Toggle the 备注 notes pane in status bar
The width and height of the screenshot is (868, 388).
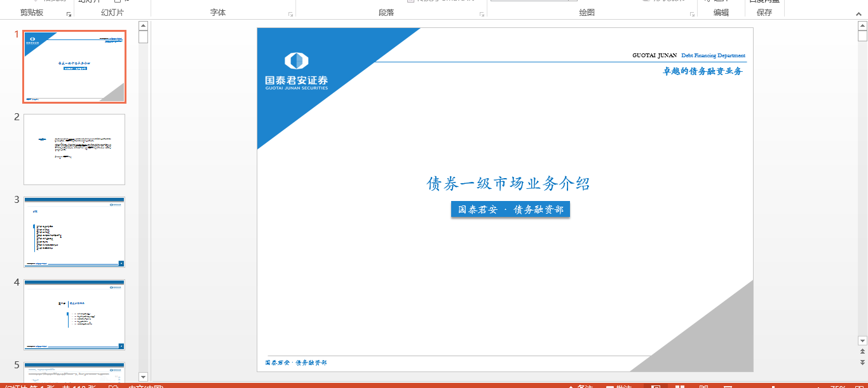tap(581, 387)
